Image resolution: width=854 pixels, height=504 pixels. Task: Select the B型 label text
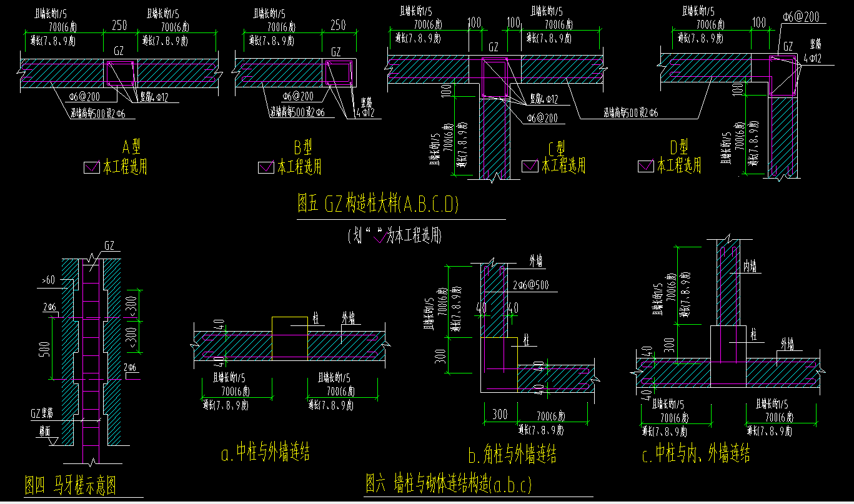pyautogui.click(x=303, y=148)
